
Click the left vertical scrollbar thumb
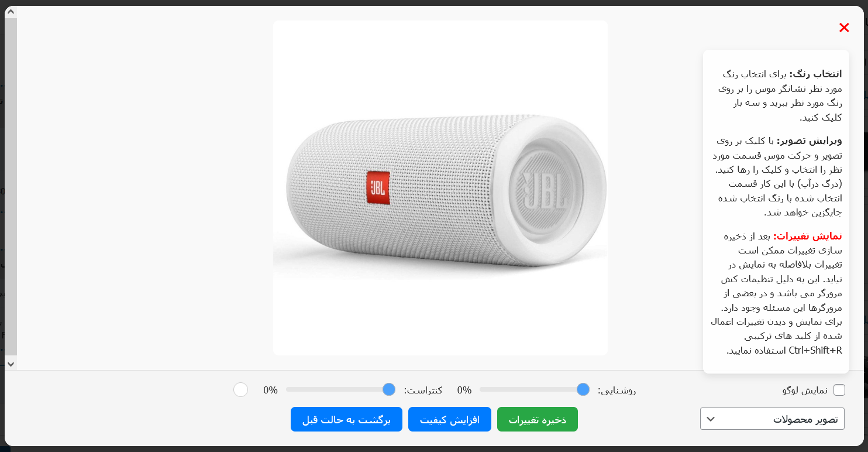click(11, 186)
